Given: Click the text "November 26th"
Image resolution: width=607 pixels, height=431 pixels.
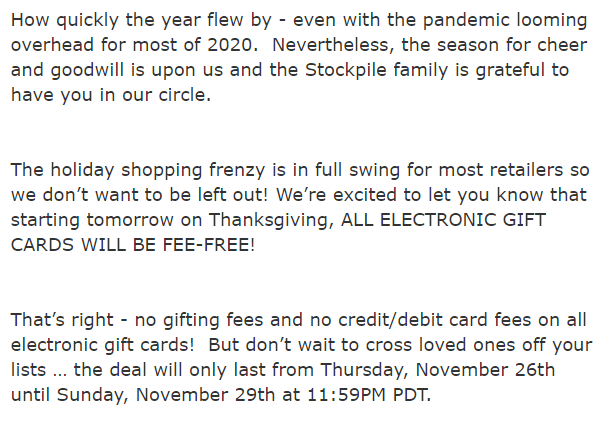Looking at the screenshot, I should point(485,370).
